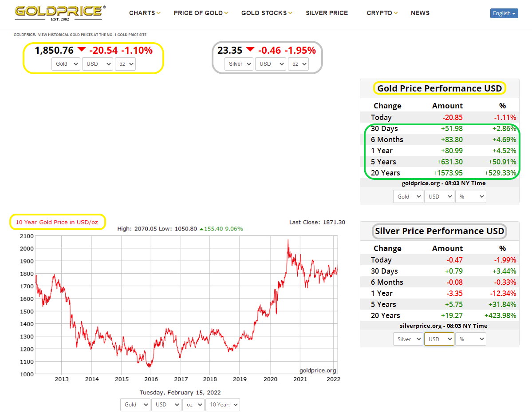Open the Price of Gold menu
532x414 pixels.
[x=201, y=13]
